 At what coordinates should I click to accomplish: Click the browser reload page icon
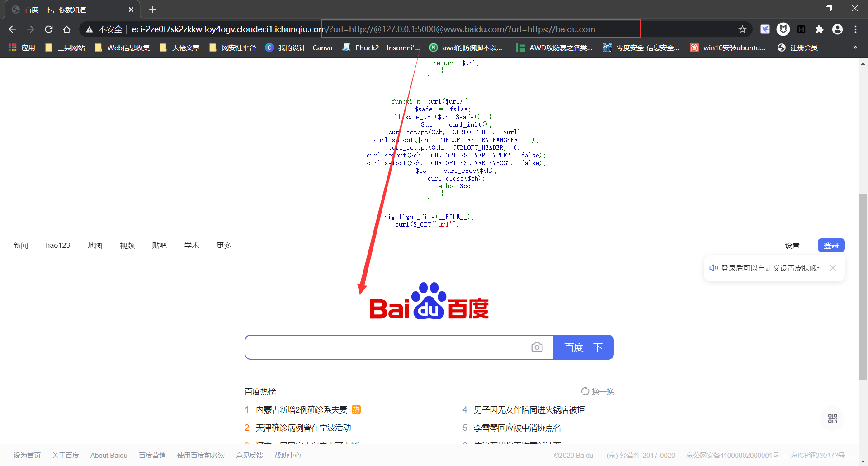[x=49, y=29]
